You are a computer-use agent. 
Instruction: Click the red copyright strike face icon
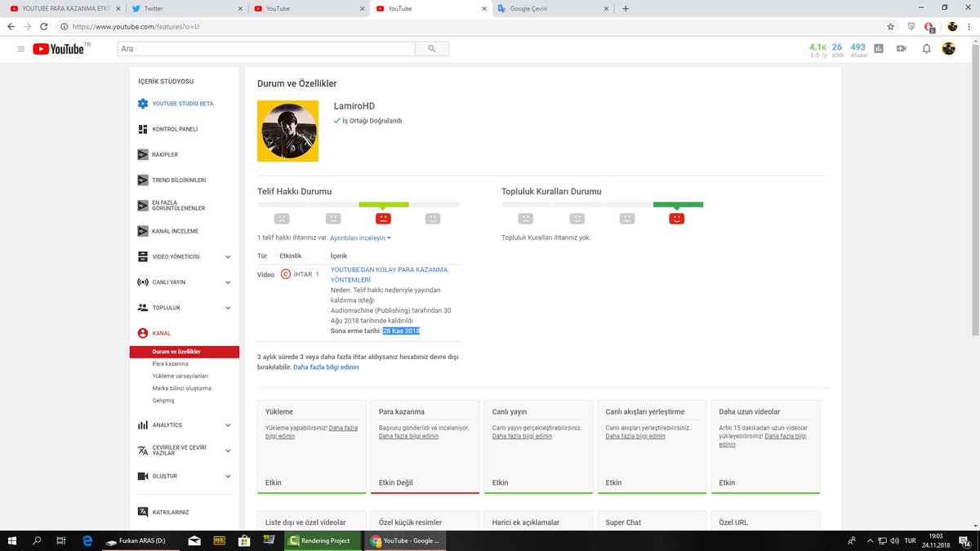pos(383,218)
